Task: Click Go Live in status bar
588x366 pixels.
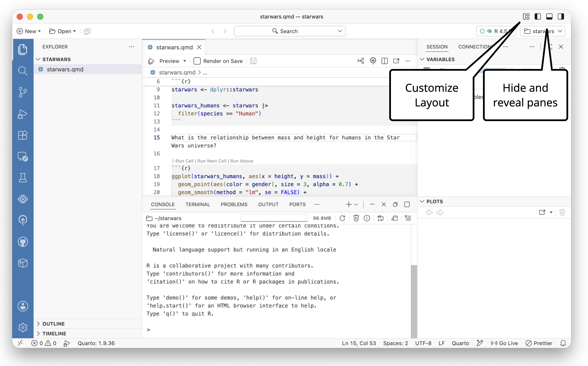Action: (504, 343)
